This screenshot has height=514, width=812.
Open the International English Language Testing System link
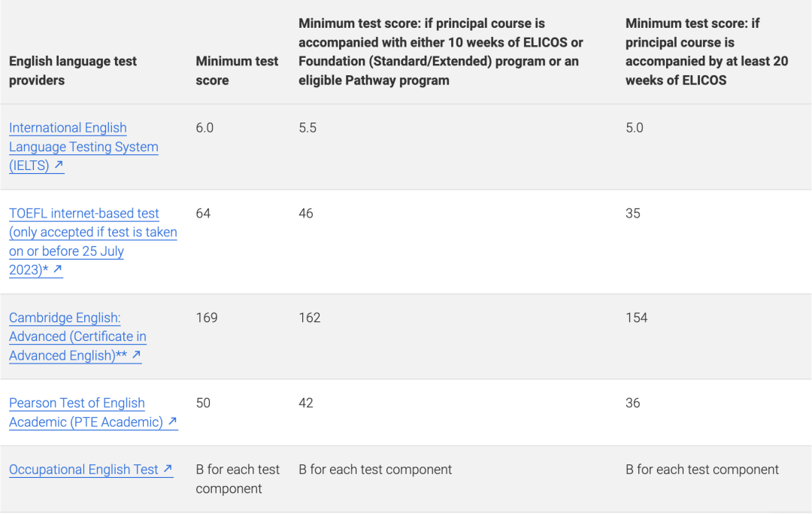pyautogui.click(x=83, y=147)
